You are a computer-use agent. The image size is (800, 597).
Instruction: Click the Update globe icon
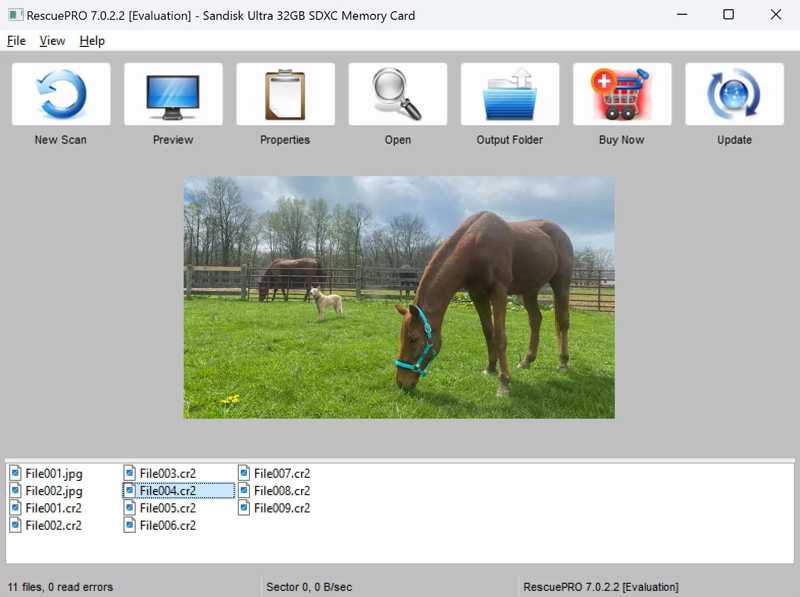tap(734, 95)
